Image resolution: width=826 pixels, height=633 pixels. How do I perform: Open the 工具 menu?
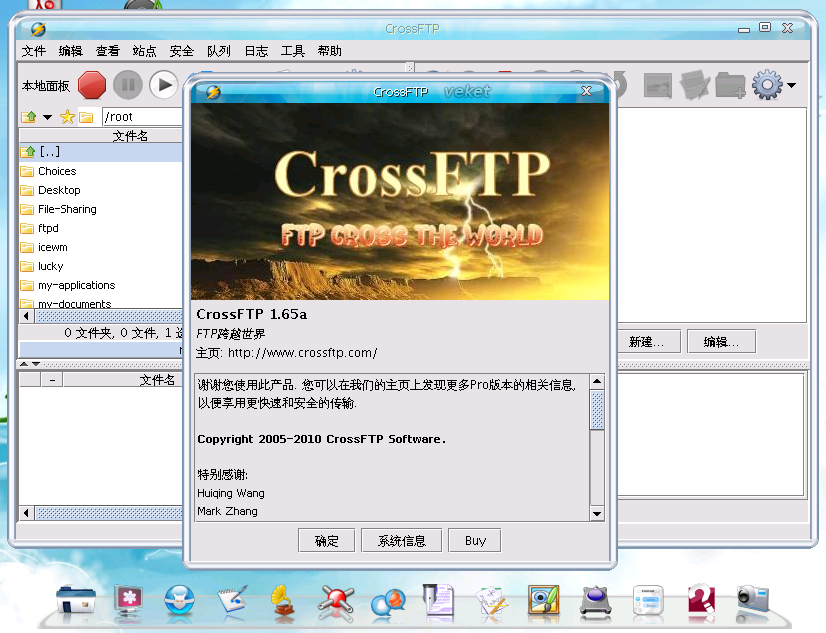[292, 51]
